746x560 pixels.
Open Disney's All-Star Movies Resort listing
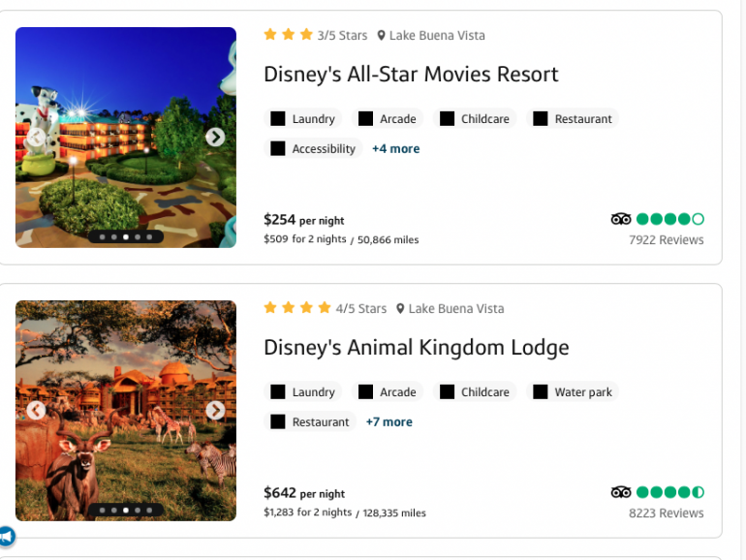(x=411, y=75)
